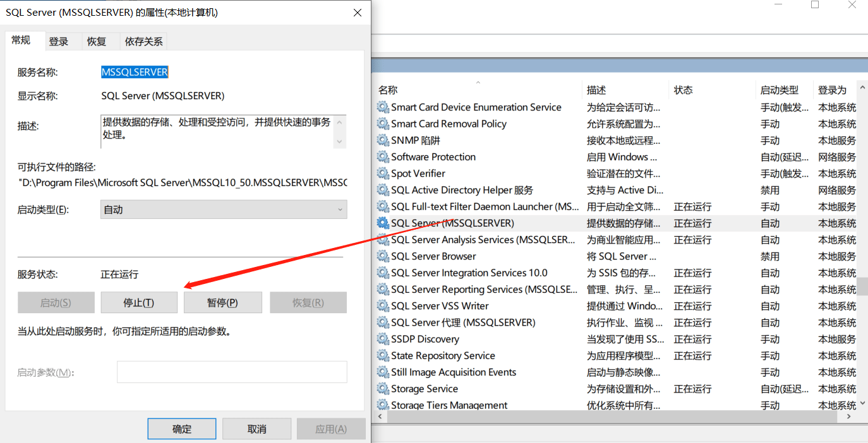Select the Still Image Acquisition Events icon
The image size is (868, 443).
point(383,372)
